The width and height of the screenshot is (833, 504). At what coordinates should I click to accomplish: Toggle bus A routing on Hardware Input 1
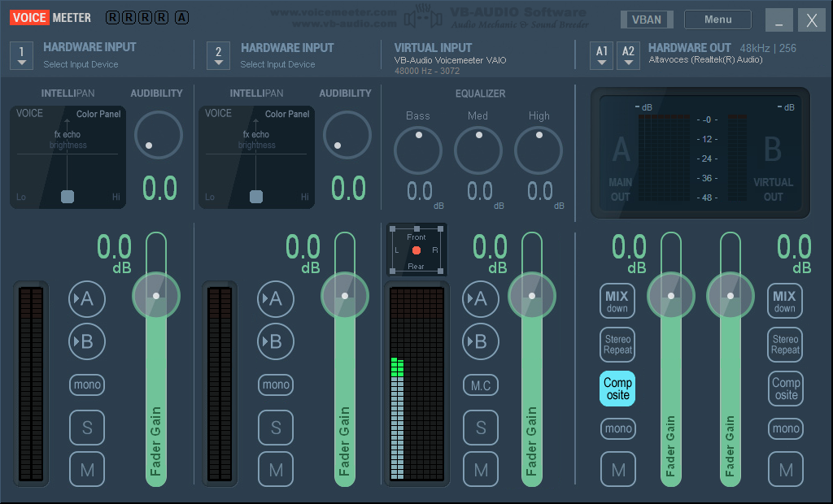(x=86, y=299)
